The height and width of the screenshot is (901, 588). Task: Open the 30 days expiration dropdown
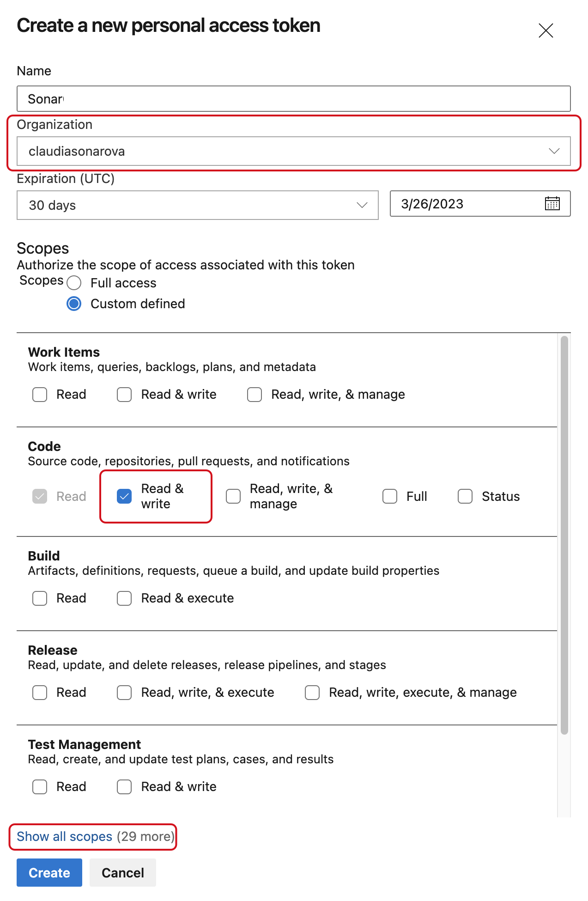pyautogui.click(x=198, y=205)
